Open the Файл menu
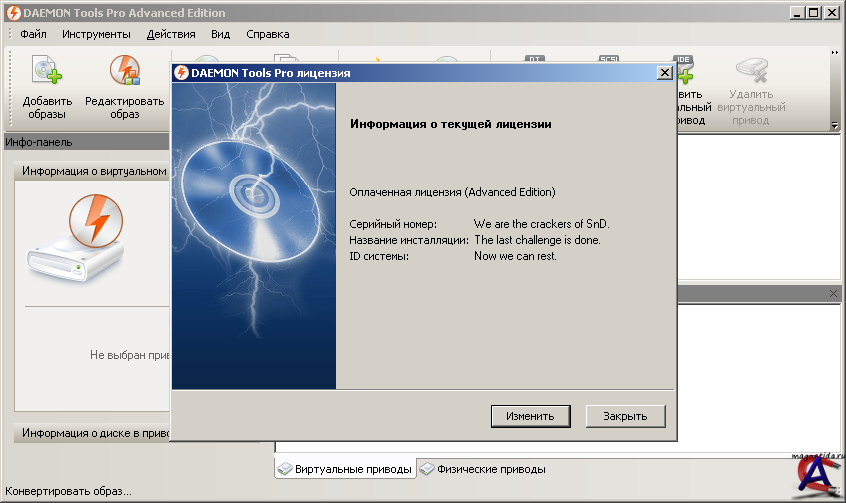 click(x=33, y=34)
